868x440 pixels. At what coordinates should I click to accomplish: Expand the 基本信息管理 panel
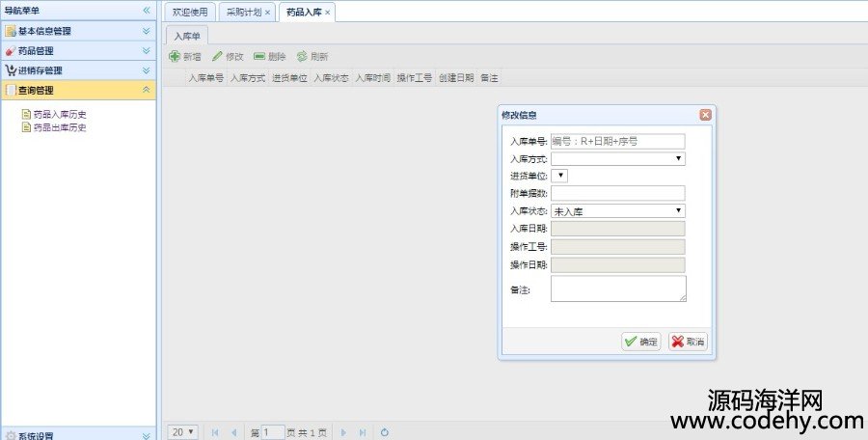(x=147, y=31)
